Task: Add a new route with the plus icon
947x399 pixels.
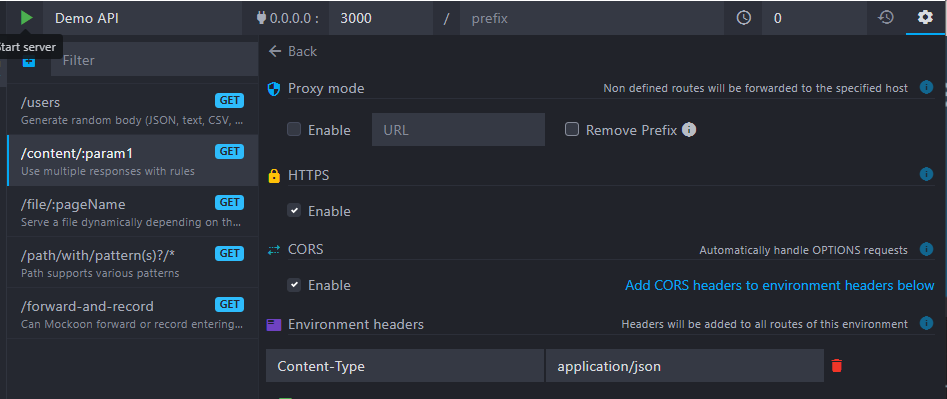Action: [29, 60]
